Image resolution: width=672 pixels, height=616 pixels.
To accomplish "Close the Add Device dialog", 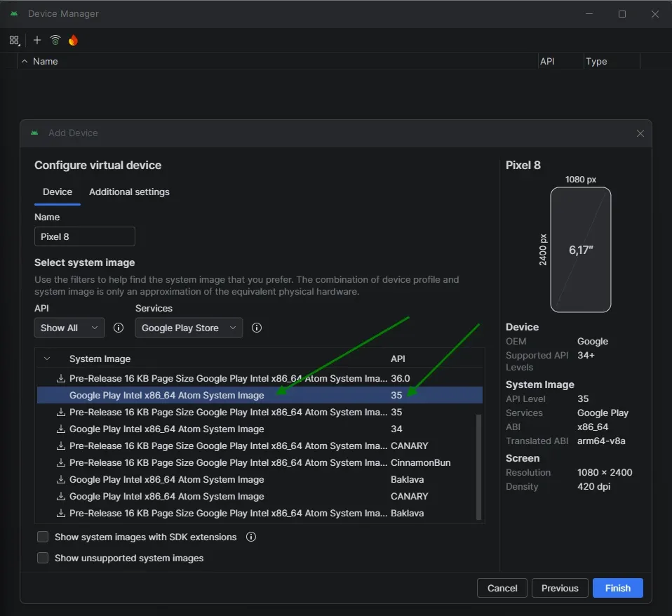I will (x=640, y=133).
